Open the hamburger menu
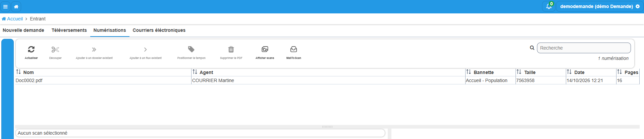 click(5, 6)
